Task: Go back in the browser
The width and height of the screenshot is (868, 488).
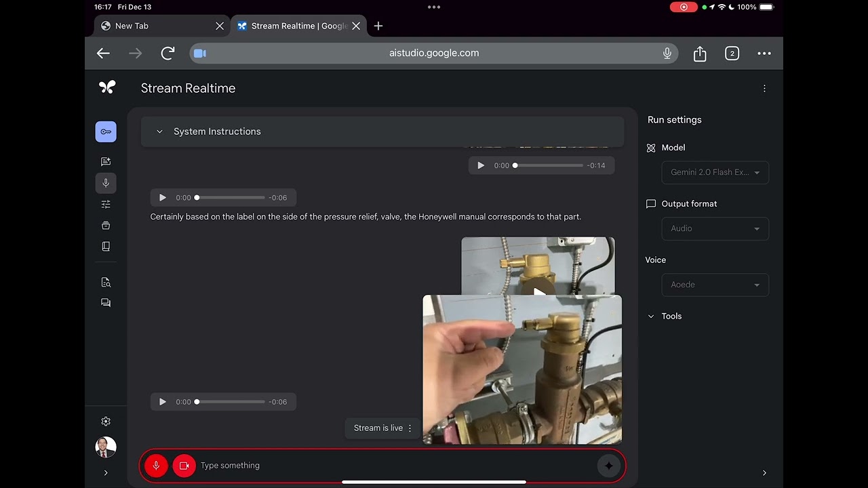Action: 103,53
